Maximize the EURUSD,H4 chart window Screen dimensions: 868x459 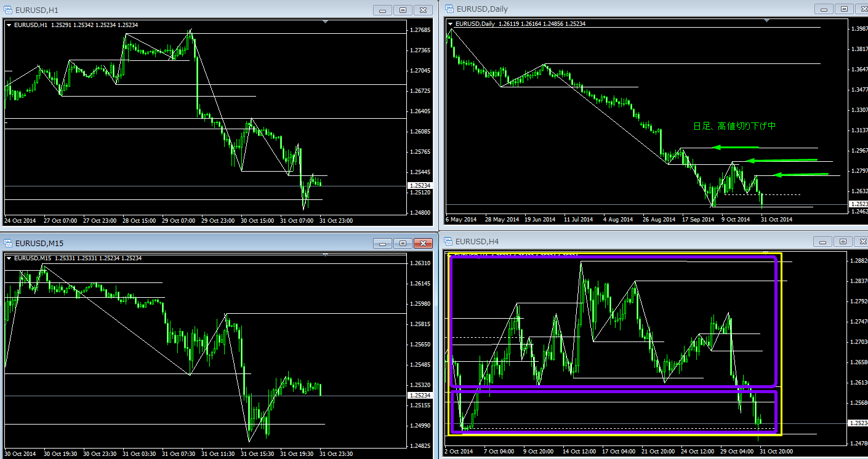tap(843, 242)
